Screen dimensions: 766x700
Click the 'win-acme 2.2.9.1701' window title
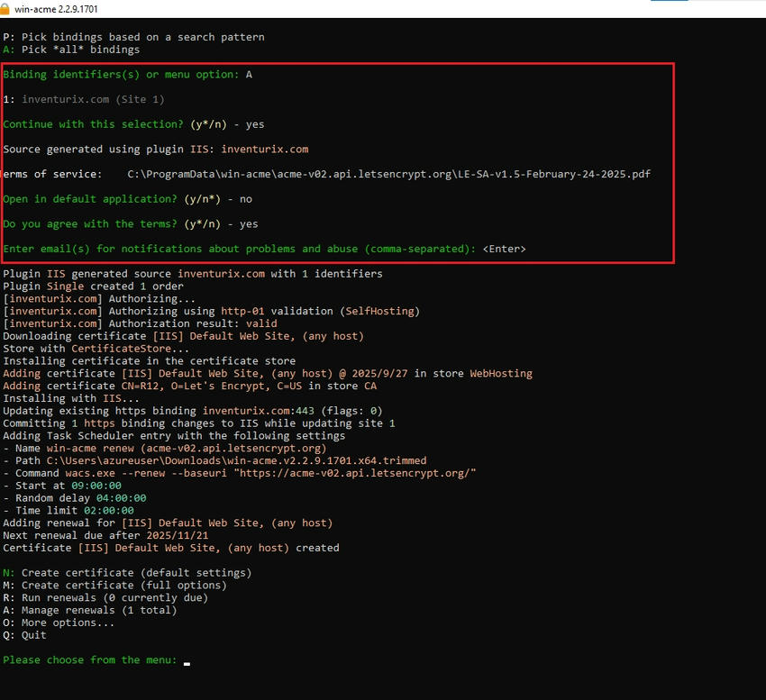tap(56, 9)
